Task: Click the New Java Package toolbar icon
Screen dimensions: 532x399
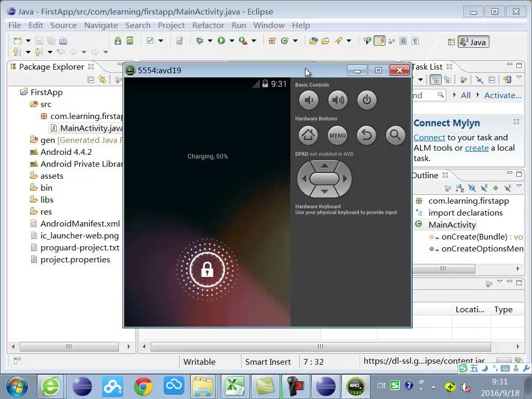Action: click(272, 41)
